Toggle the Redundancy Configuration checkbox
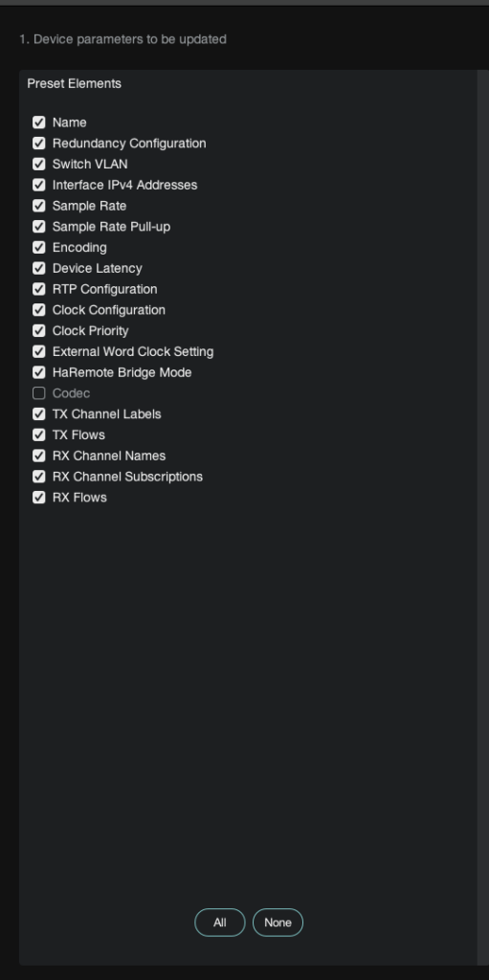 (x=39, y=144)
